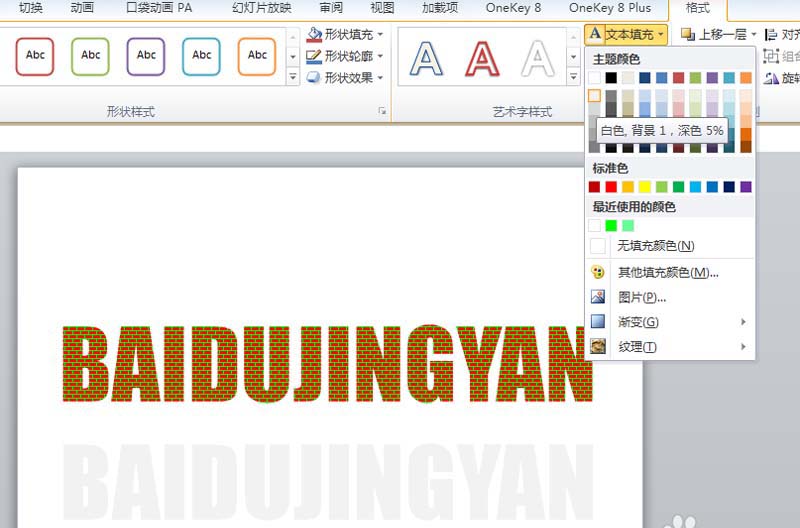Pick the white theme color swatch

pyautogui.click(x=594, y=78)
